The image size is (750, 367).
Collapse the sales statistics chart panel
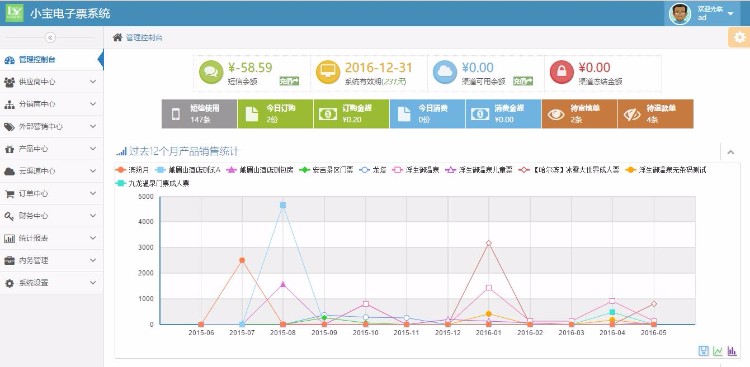pyautogui.click(x=730, y=152)
